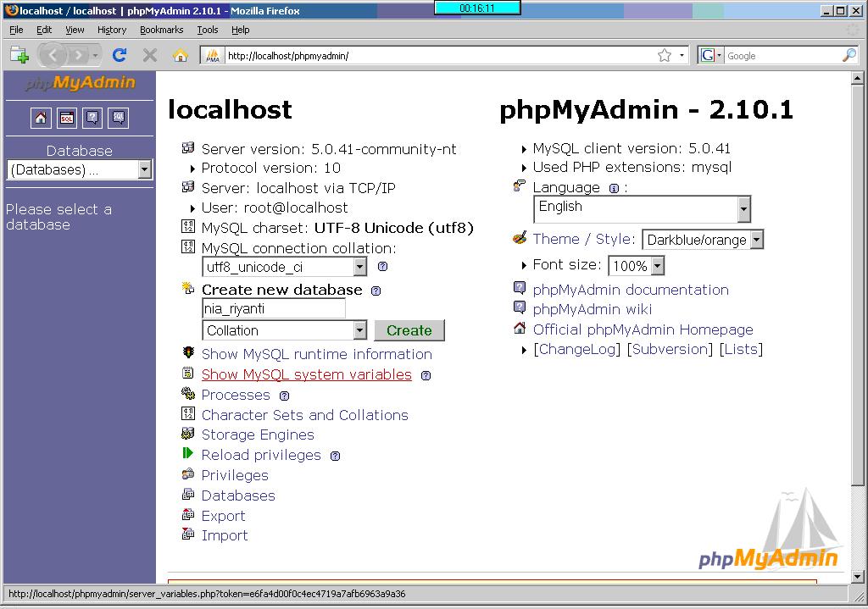
Task: Open the Collation dropdown for new database
Action: [x=285, y=331]
